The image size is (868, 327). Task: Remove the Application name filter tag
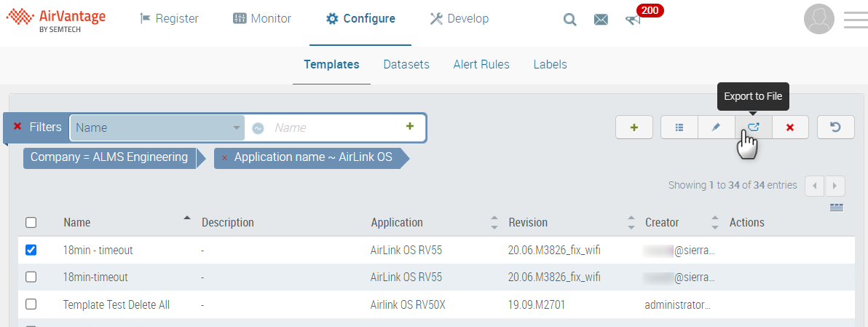[x=224, y=157]
